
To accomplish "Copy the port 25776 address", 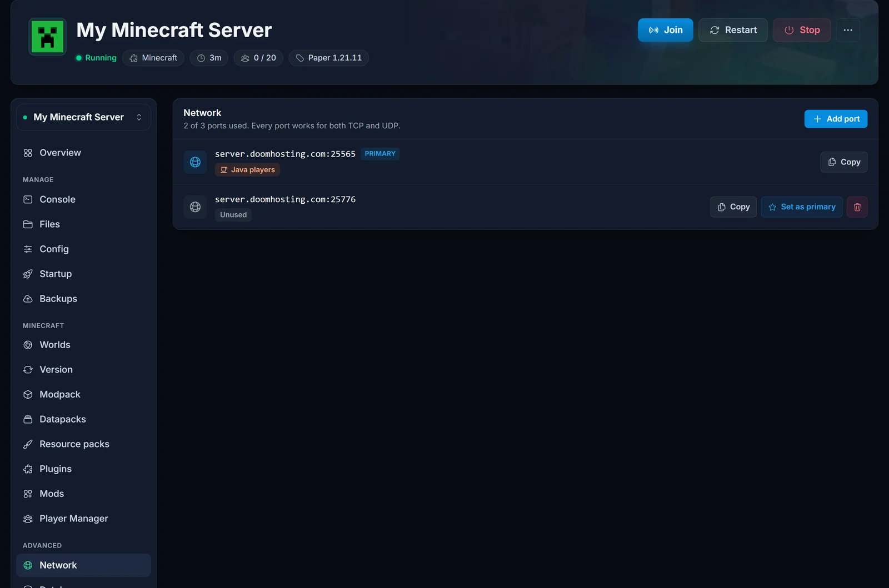I will [x=733, y=207].
